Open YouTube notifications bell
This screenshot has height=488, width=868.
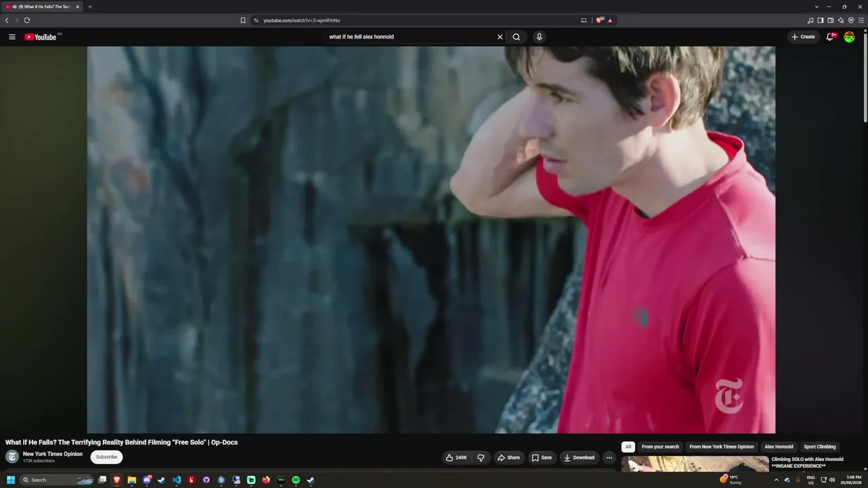(829, 37)
